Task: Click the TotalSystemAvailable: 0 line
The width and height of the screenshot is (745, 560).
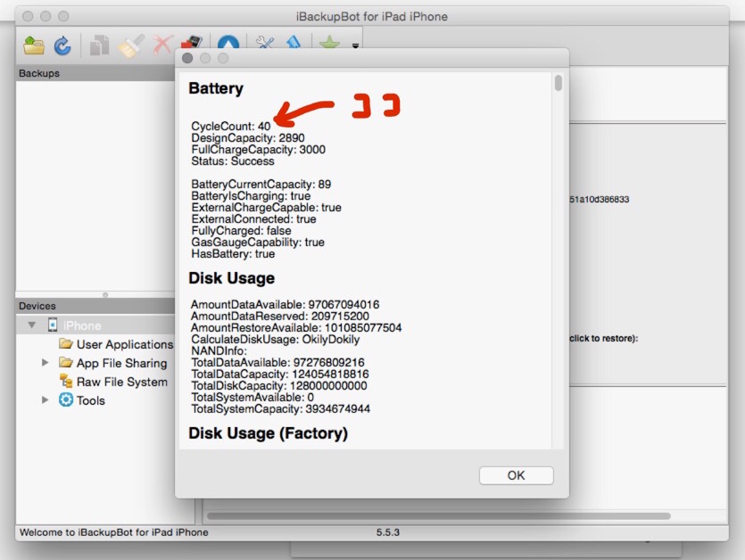Action: (x=252, y=397)
